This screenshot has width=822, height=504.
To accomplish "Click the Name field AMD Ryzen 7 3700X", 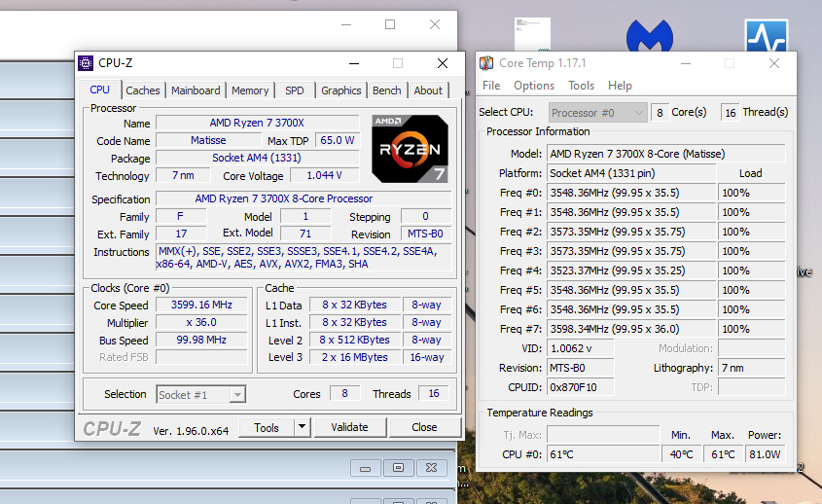I will point(258,123).
